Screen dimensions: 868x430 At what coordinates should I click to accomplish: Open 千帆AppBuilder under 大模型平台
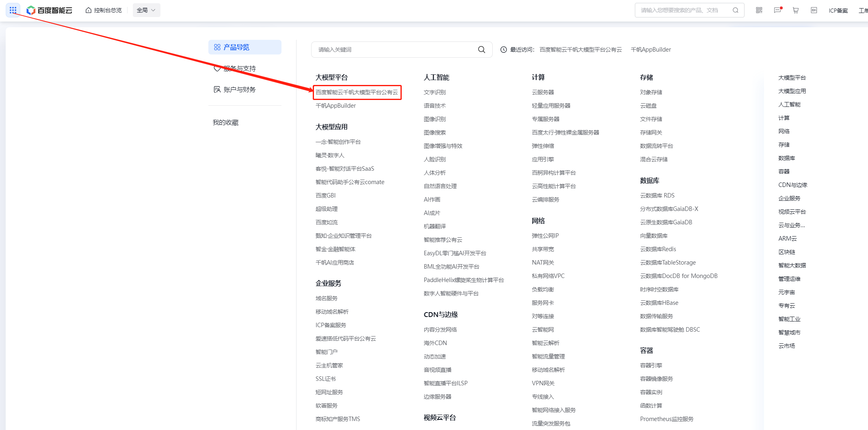336,106
